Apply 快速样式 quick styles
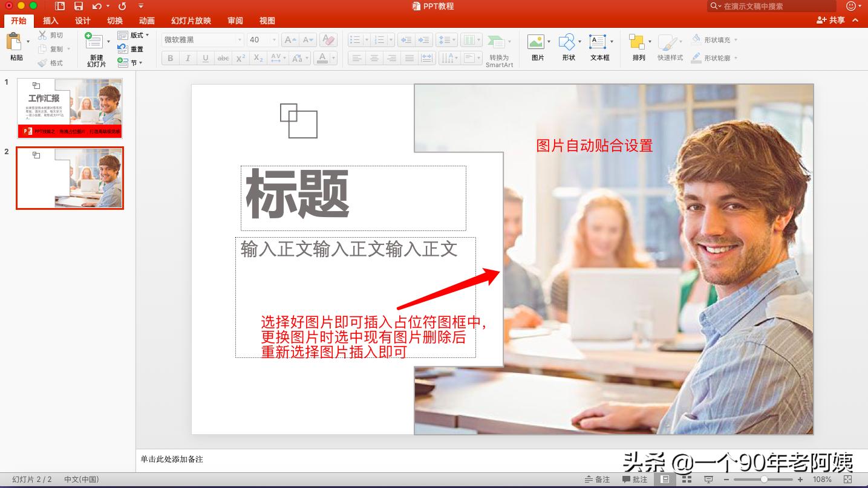This screenshot has width=868, height=488. coord(669,42)
